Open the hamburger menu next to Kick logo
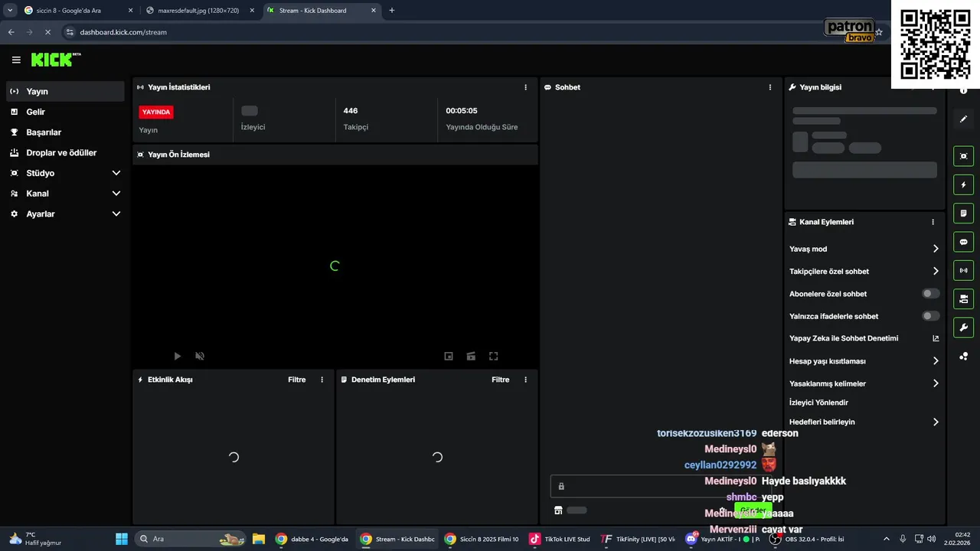The height and width of the screenshot is (551, 980). pyautogui.click(x=16, y=60)
